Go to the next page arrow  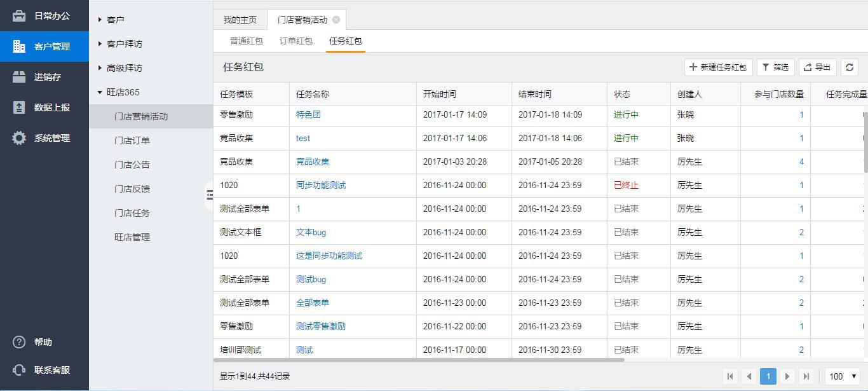click(x=787, y=376)
